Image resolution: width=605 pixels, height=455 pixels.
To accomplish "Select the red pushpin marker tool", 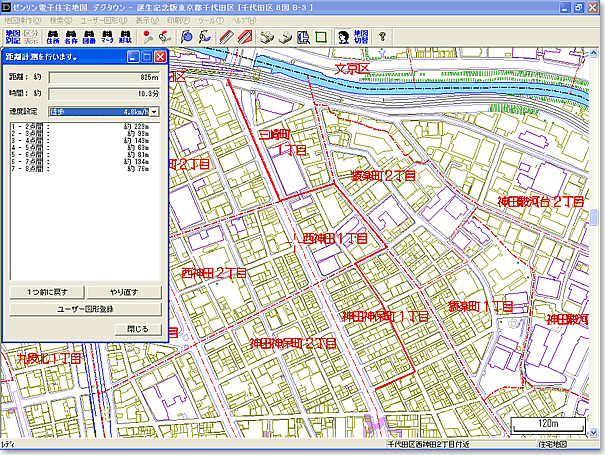I will tap(147, 37).
